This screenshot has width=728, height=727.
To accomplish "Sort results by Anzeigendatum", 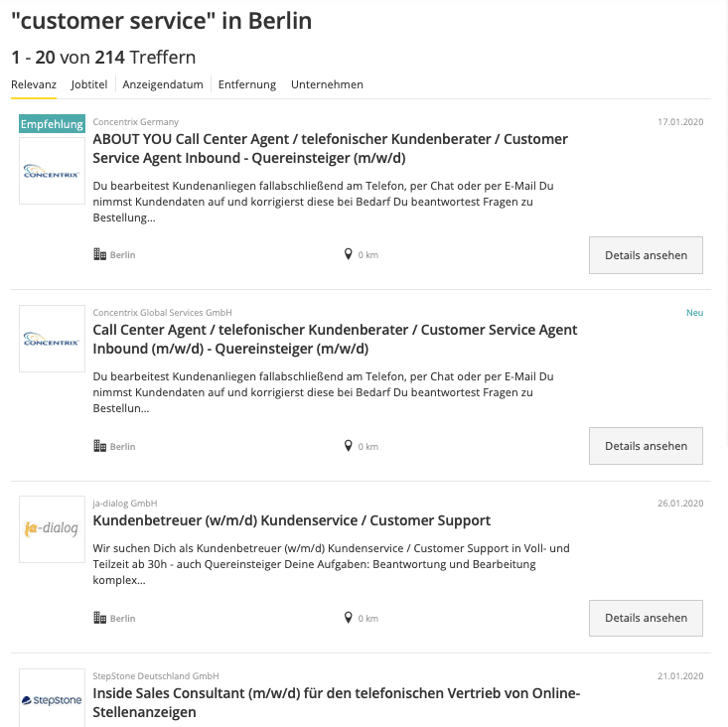I will (163, 84).
